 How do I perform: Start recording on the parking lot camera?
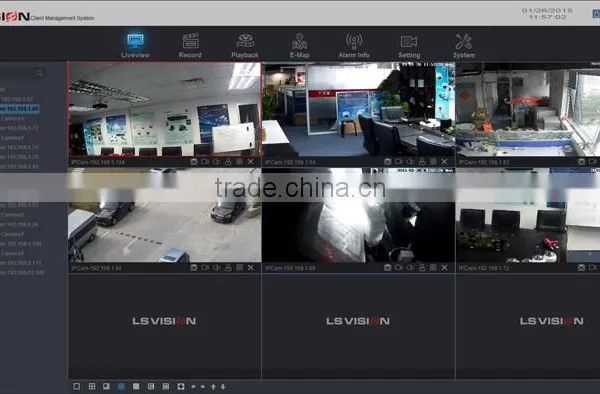click(x=205, y=268)
